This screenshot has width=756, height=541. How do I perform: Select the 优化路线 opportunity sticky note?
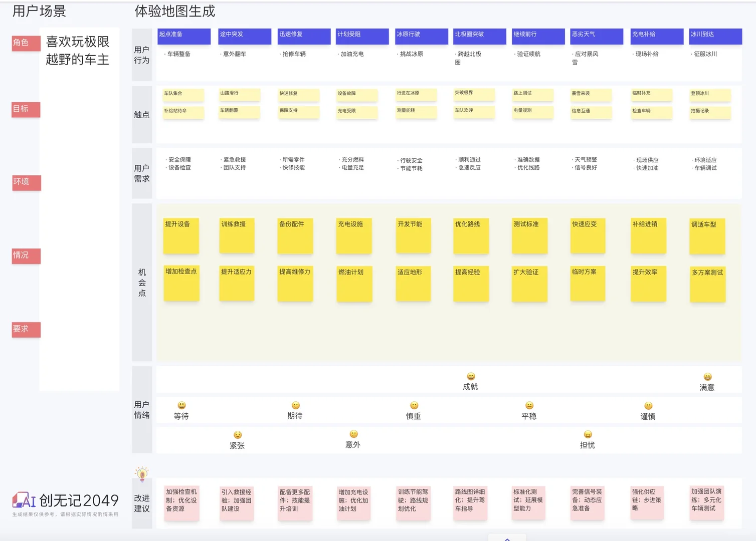point(471,235)
